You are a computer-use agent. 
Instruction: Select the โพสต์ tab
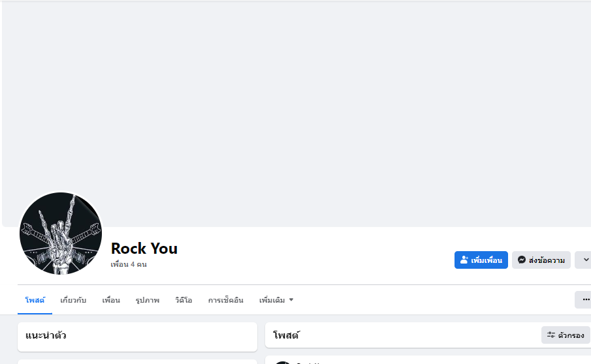(35, 300)
